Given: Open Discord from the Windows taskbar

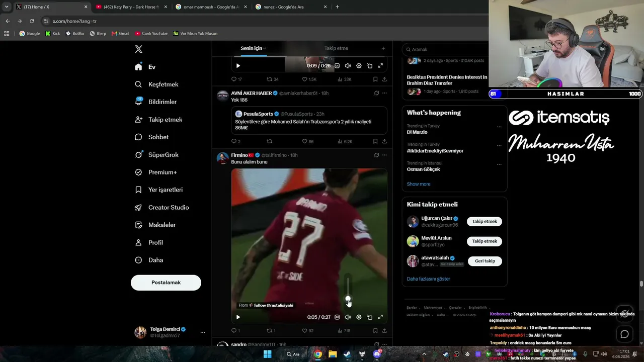Looking at the screenshot, I should (x=377, y=354).
